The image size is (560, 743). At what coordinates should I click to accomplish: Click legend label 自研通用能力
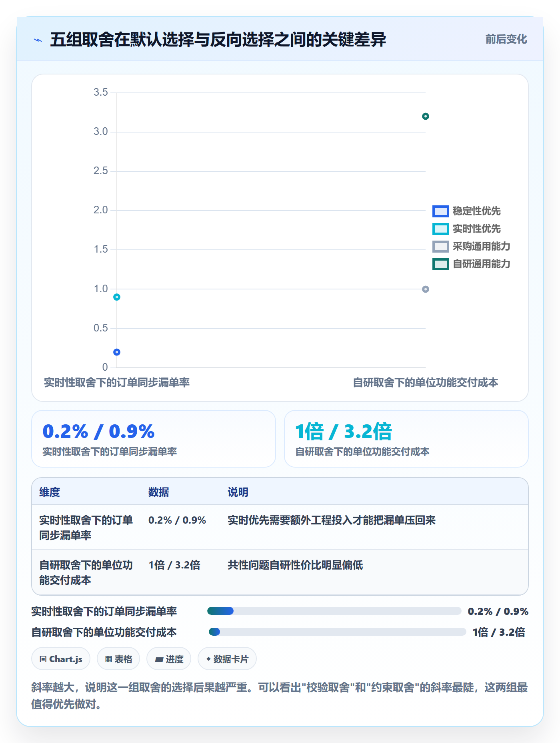tap(481, 264)
